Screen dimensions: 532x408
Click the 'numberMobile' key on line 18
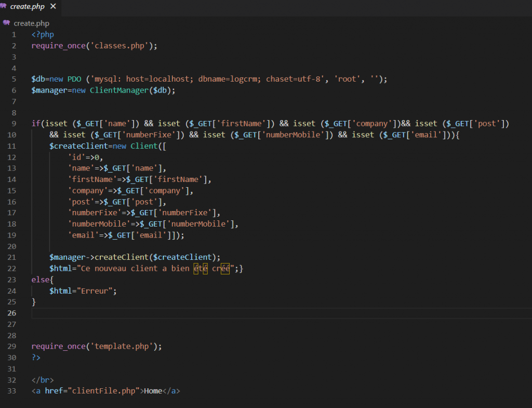(x=99, y=223)
